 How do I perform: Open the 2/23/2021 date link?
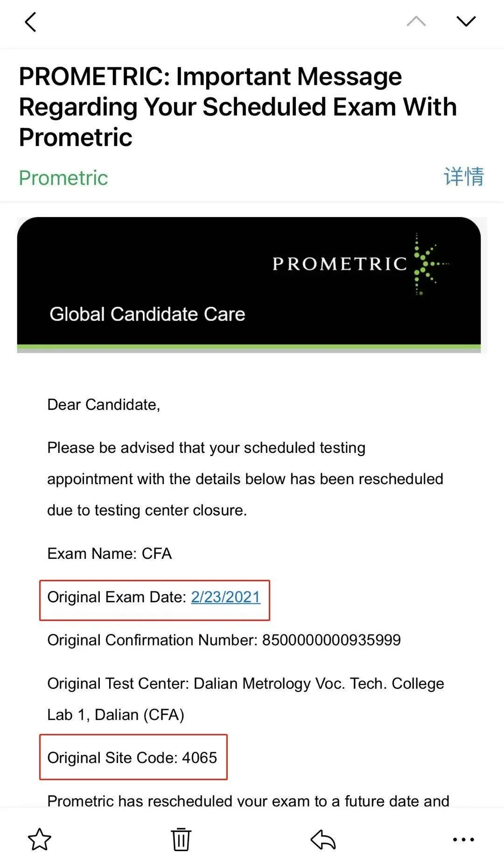[226, 597]
